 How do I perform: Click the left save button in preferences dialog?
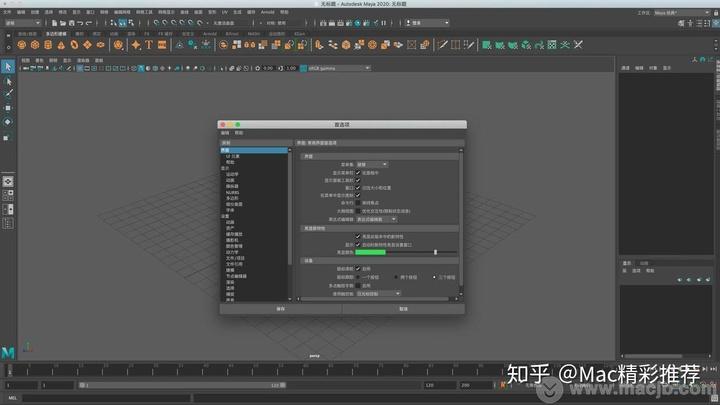281,309
